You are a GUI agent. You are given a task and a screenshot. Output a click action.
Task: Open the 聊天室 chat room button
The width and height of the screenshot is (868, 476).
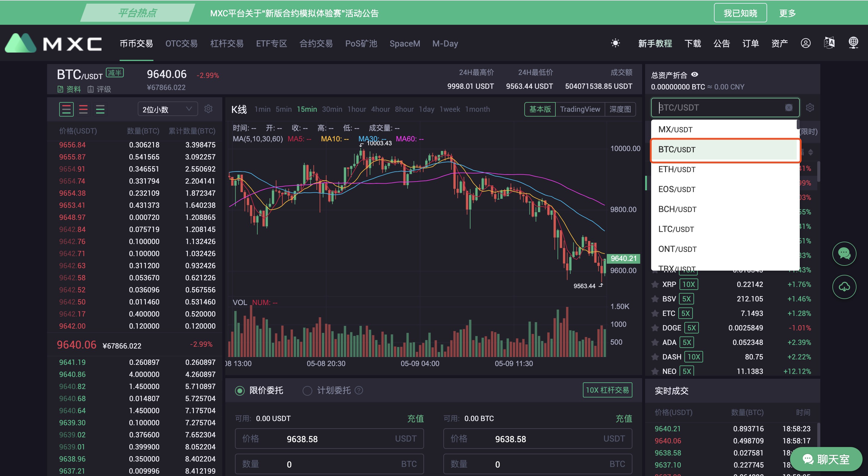coord(826,459)
